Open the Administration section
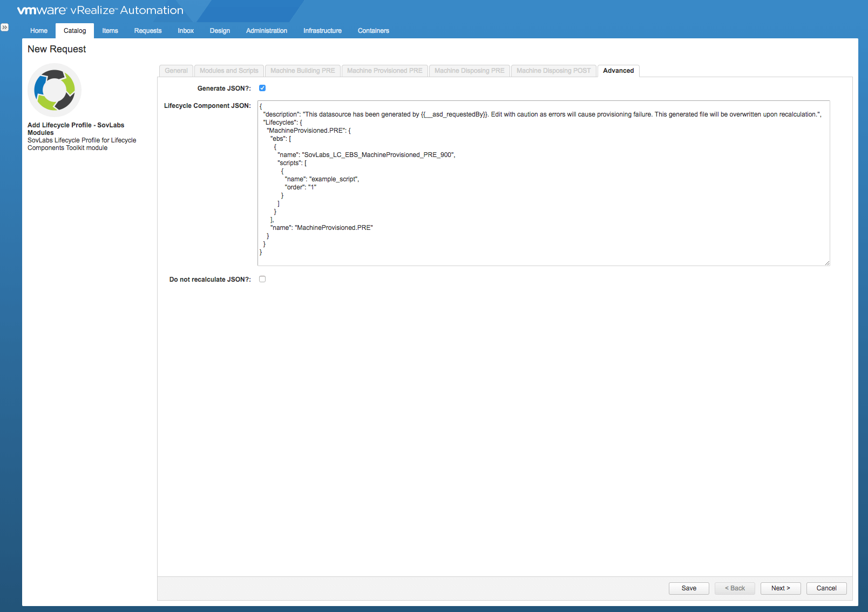Screen dimensions: 868x612 pyautogui.click(x=266, y=31)
